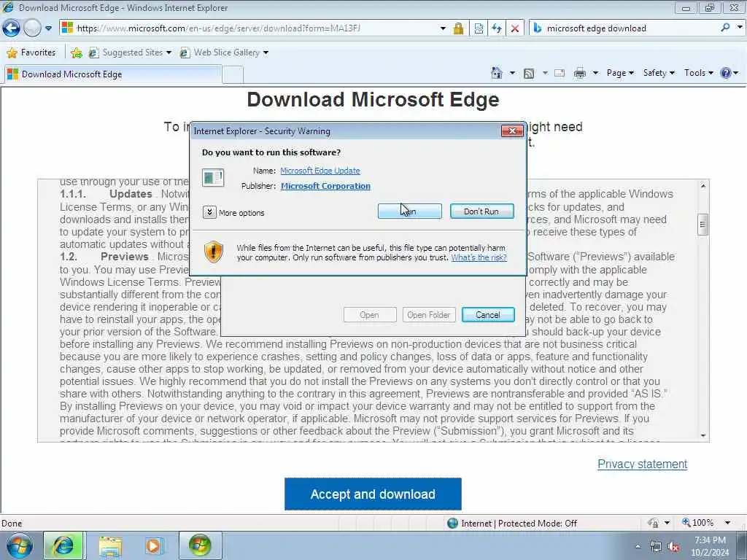Screen dimensions: 747x560
Task: Click the Home icon in command bar
Action: (497, 73)
